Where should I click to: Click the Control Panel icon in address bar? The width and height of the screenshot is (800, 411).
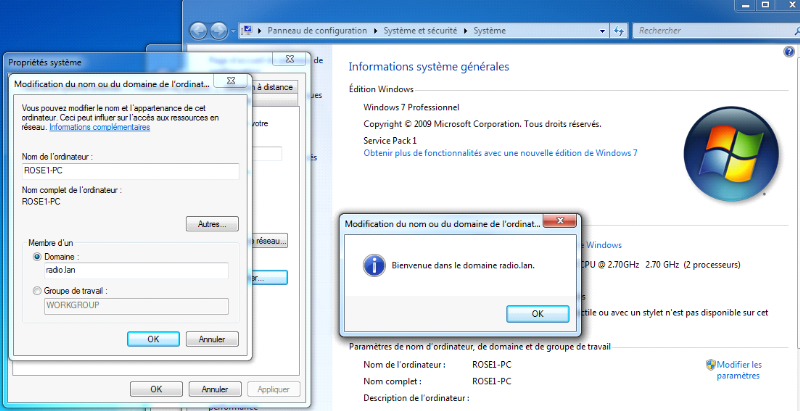[x=247, y=30]
